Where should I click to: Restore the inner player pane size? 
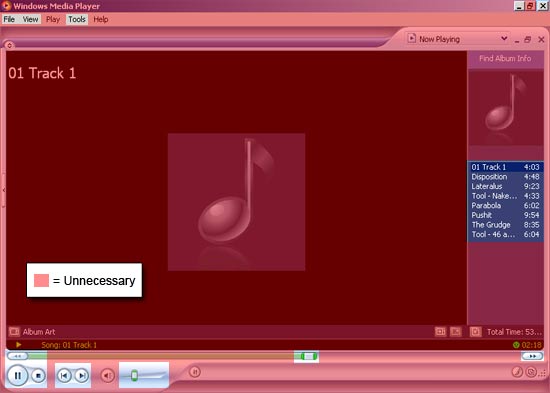(528, 40)
